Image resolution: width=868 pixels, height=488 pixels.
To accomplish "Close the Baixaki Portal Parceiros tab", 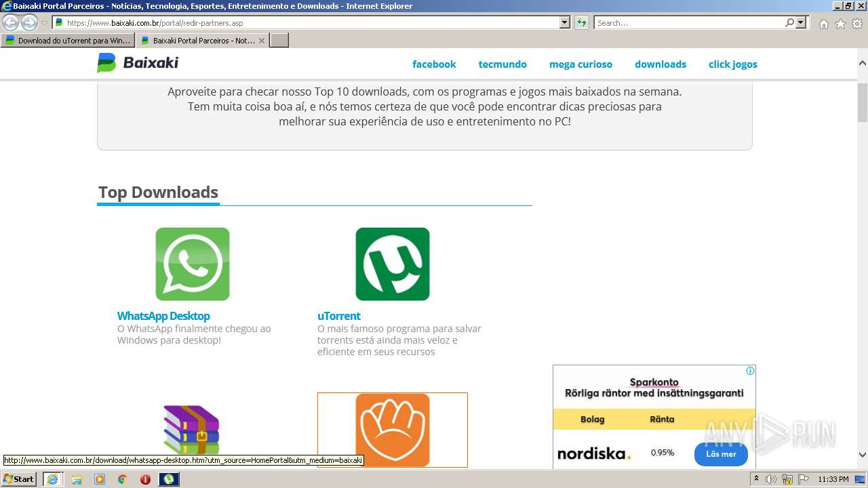I will point(262,41).
